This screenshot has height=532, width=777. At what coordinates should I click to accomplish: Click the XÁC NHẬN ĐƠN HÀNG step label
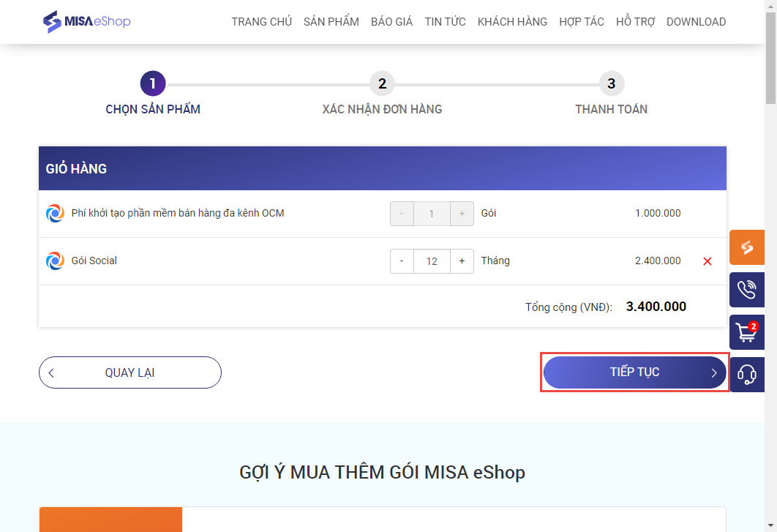click(x=382, y=109)
